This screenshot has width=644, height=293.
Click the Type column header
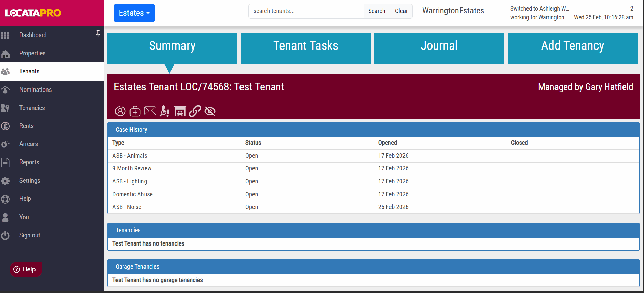[118, 143]
